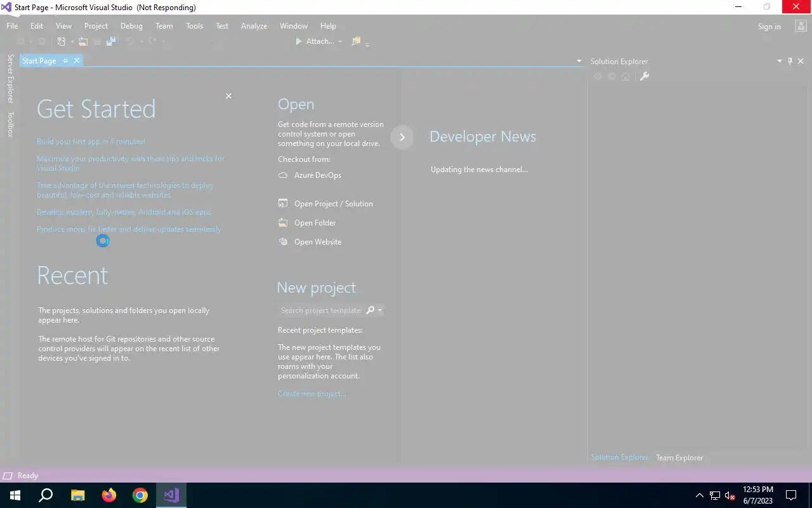The height and width of the screenshot is (508, 812).
Task: Open the Server Explorer side tab
Action: tap(10, 79)
